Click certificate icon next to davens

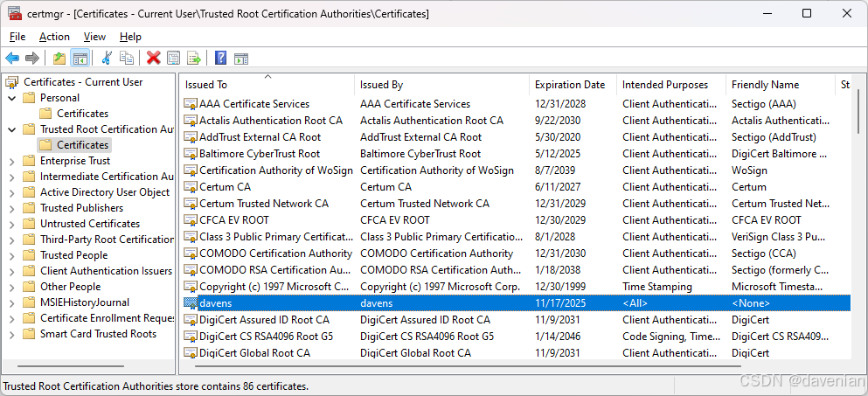pyautogui.click(x=191, y=303)
